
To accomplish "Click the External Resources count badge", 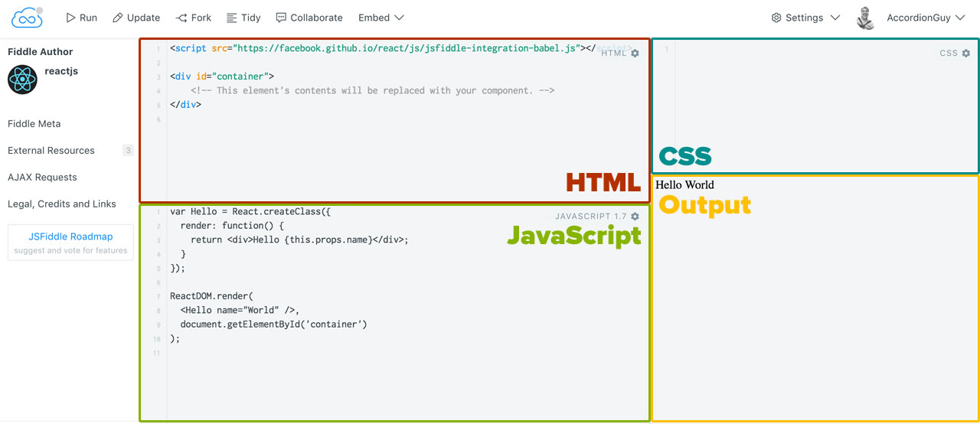I will [x=128, y=150].
